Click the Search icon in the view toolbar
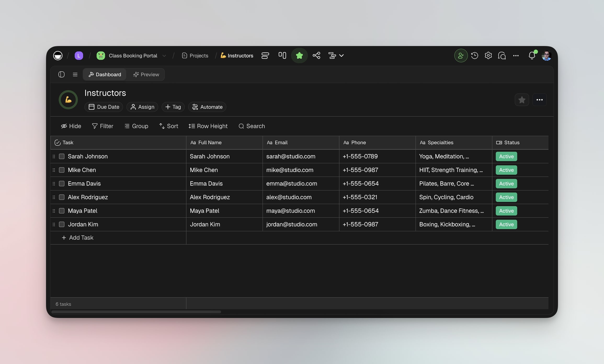 [x=252, y=126]
